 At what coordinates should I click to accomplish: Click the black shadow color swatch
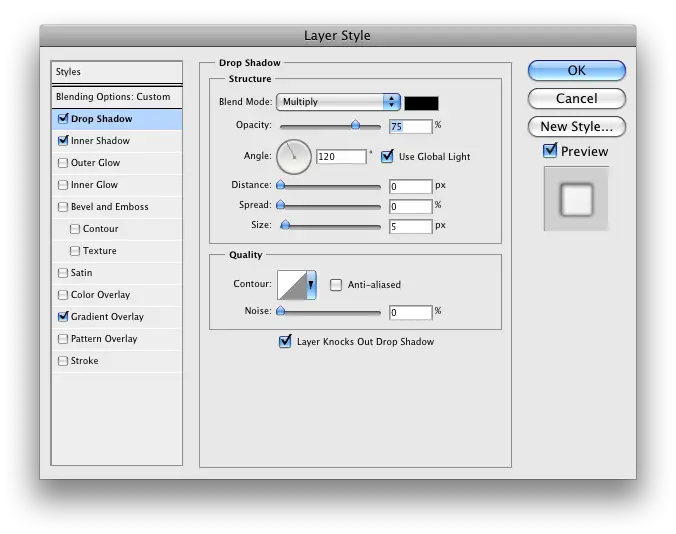click(421, 102)
